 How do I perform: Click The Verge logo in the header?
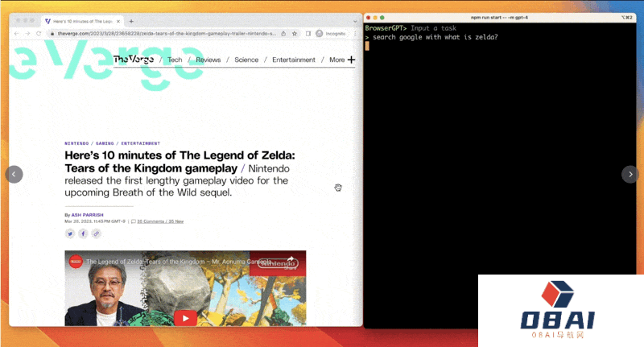tap(134, 60)
